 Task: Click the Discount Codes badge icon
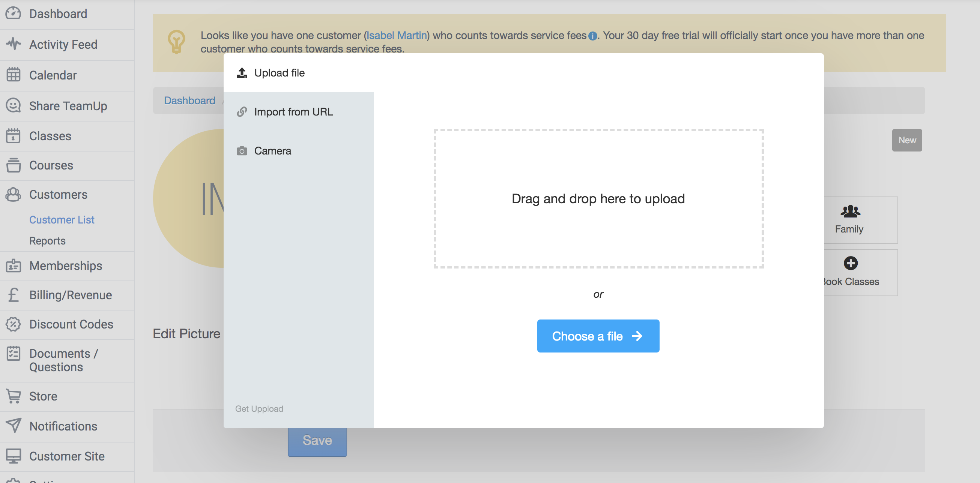13,324
